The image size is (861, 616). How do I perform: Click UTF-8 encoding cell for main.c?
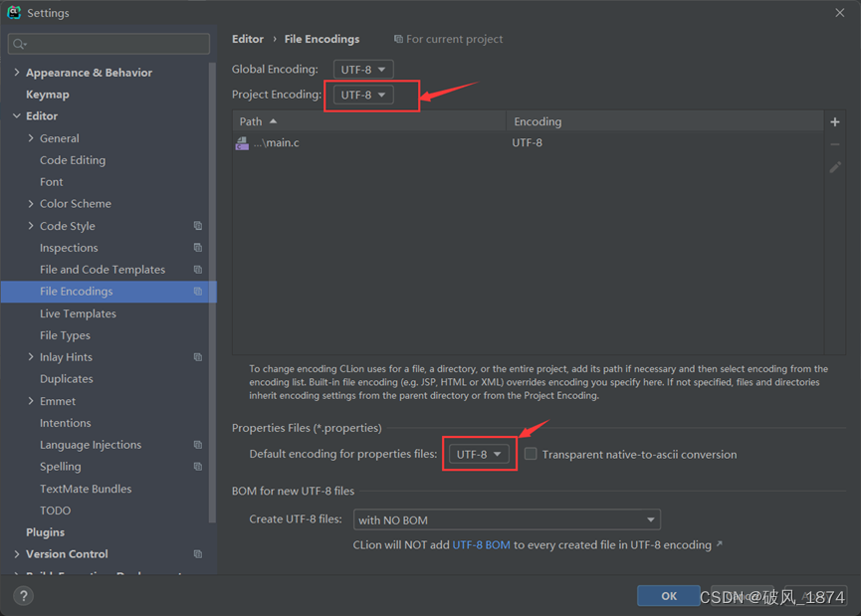click(528, 142)
